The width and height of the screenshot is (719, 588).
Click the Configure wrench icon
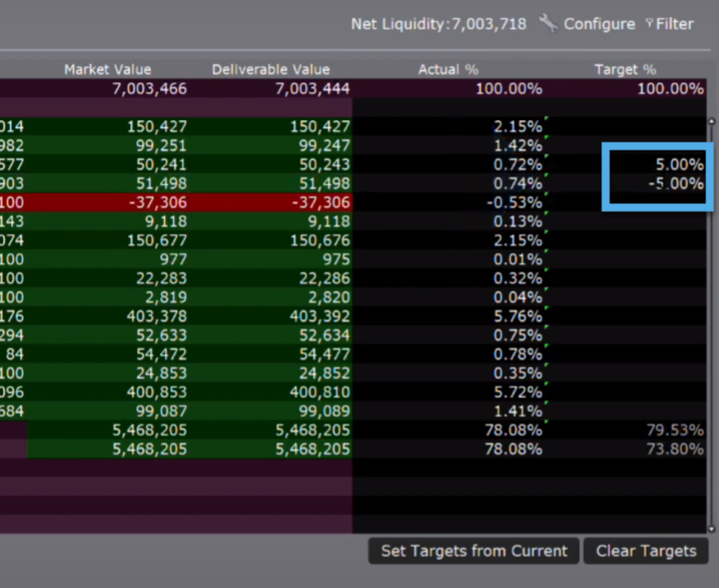tap(548, 23)
